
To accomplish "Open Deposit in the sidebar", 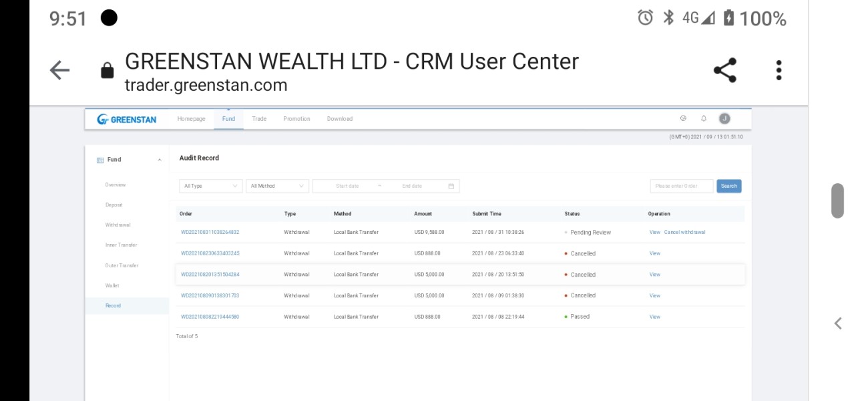I will pyautogui.click(x=114, y=205).
